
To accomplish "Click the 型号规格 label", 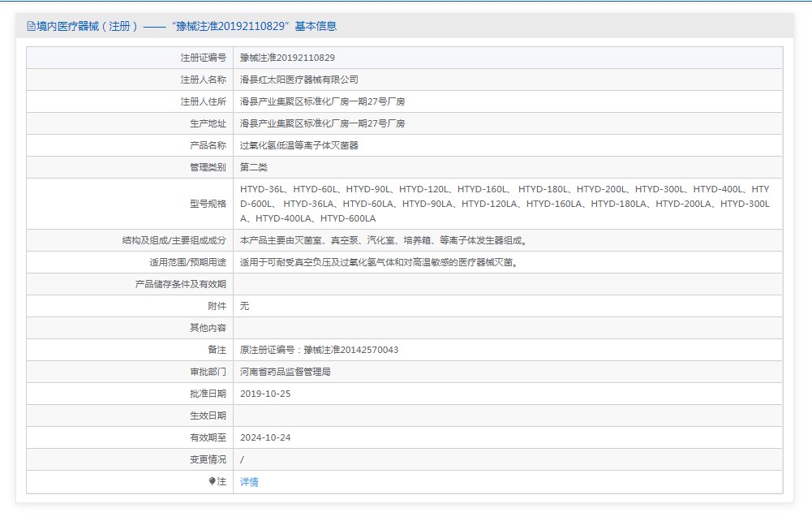I will point(208,204).
